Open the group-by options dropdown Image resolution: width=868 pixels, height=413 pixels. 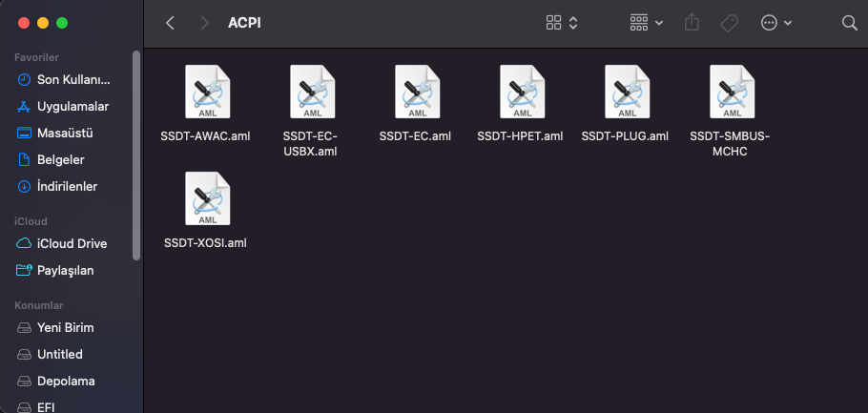[646, 23]
